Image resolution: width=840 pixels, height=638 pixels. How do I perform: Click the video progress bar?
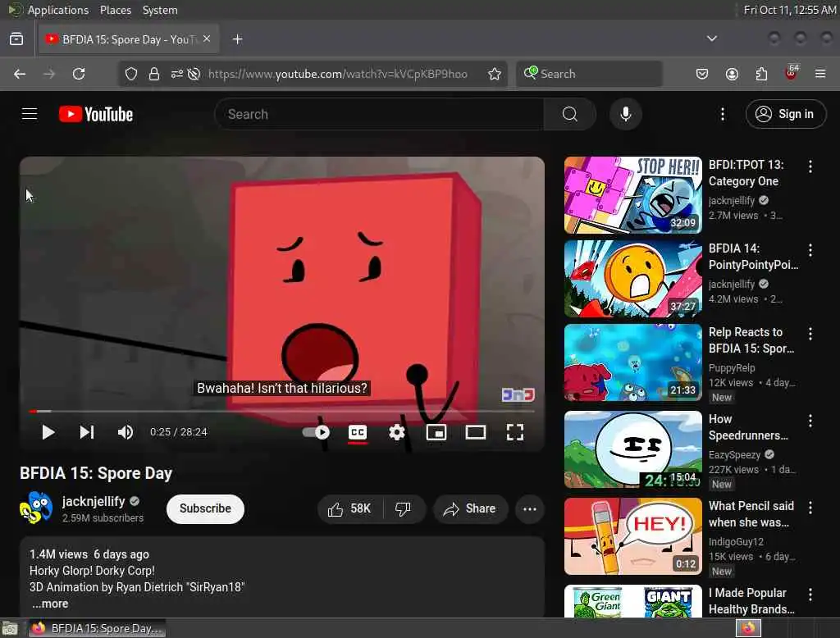click(x=282, y=412)
